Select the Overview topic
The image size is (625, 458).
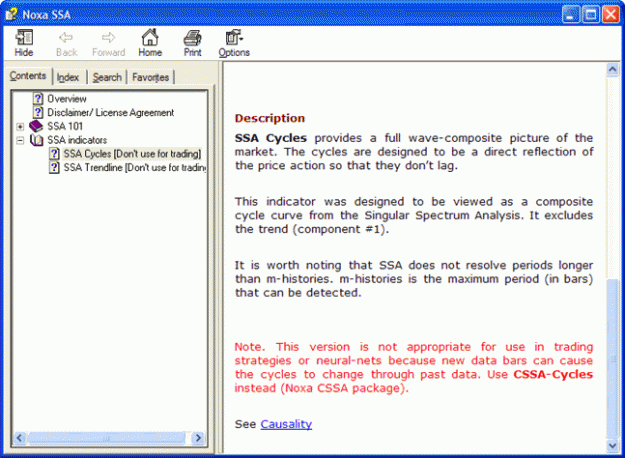(67, 98)
